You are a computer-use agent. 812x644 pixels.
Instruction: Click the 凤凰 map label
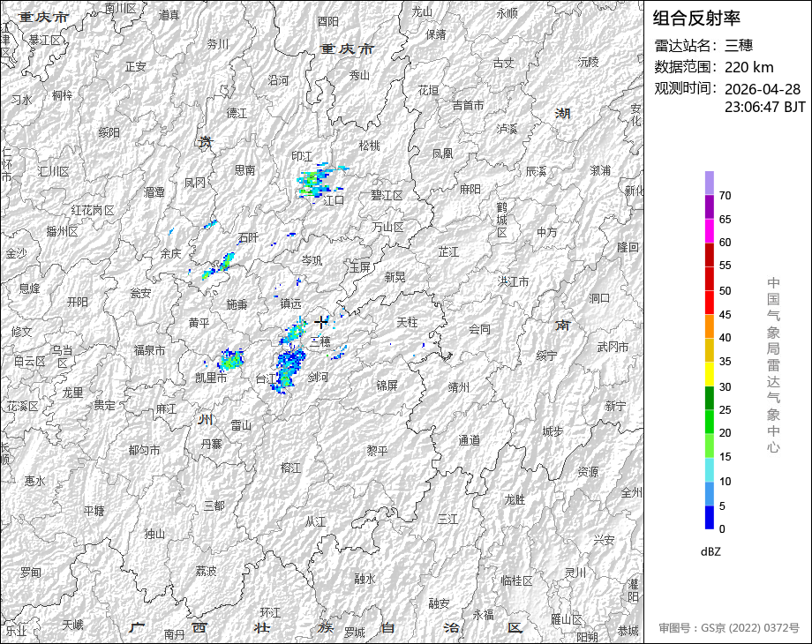(443, 154)
